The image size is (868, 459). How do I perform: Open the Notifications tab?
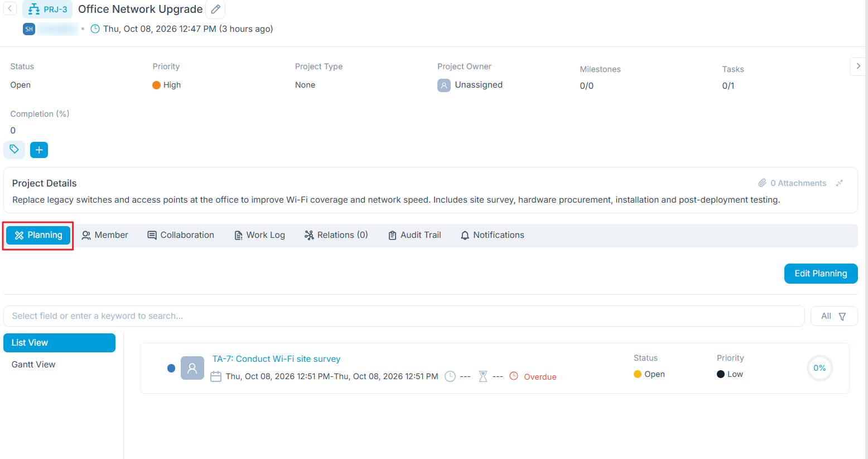click(x=492, y=235)
